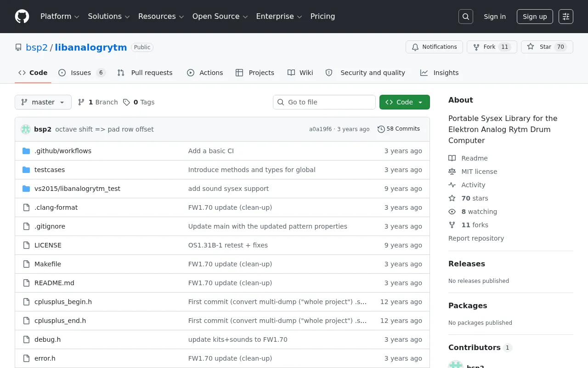
Task: Open the Insights tab
Action: click(440, 73)
